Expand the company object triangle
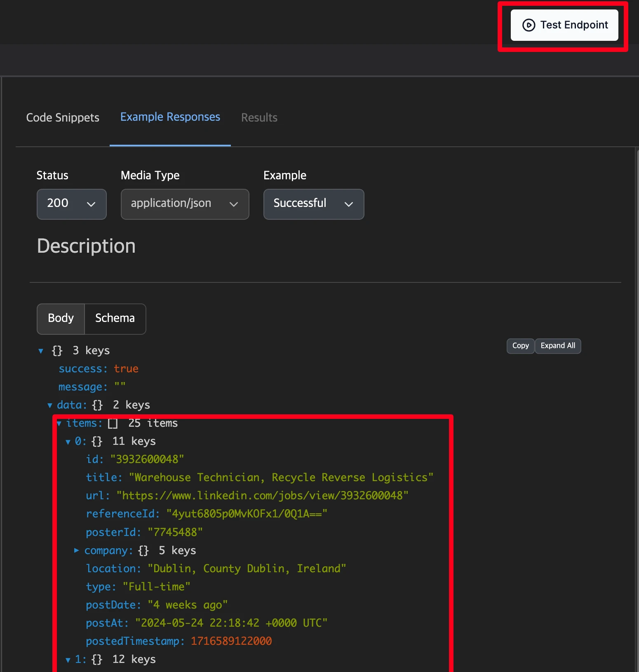The height and width of the screenshot is (672, 639). pyautogui.click(x=76, y=550)
